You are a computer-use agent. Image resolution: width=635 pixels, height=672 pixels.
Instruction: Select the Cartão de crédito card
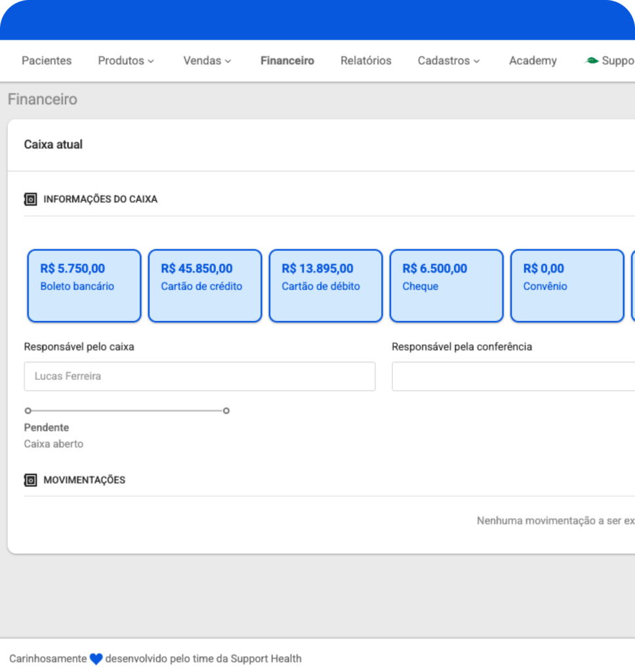tap(205, 285)
